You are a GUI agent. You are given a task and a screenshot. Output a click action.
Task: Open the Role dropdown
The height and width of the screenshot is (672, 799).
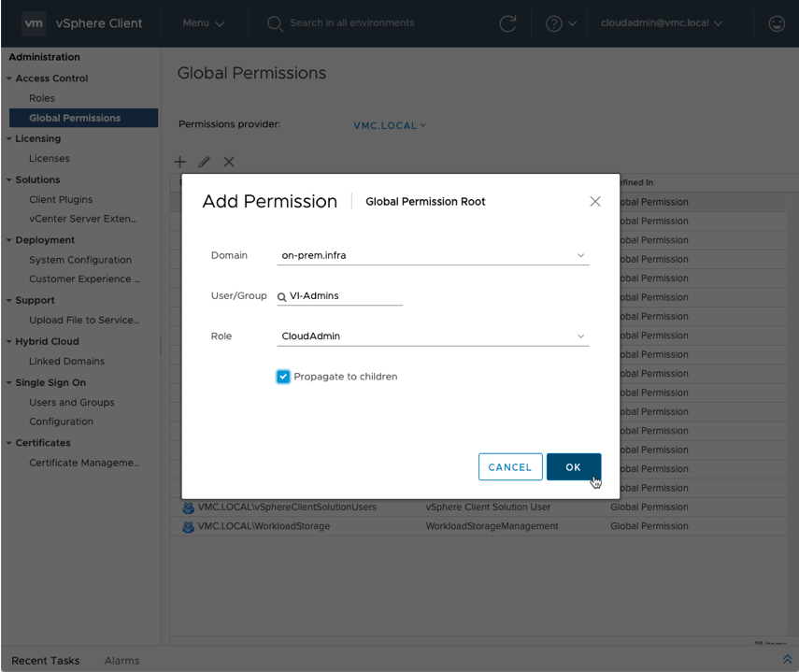coord(435,336)
